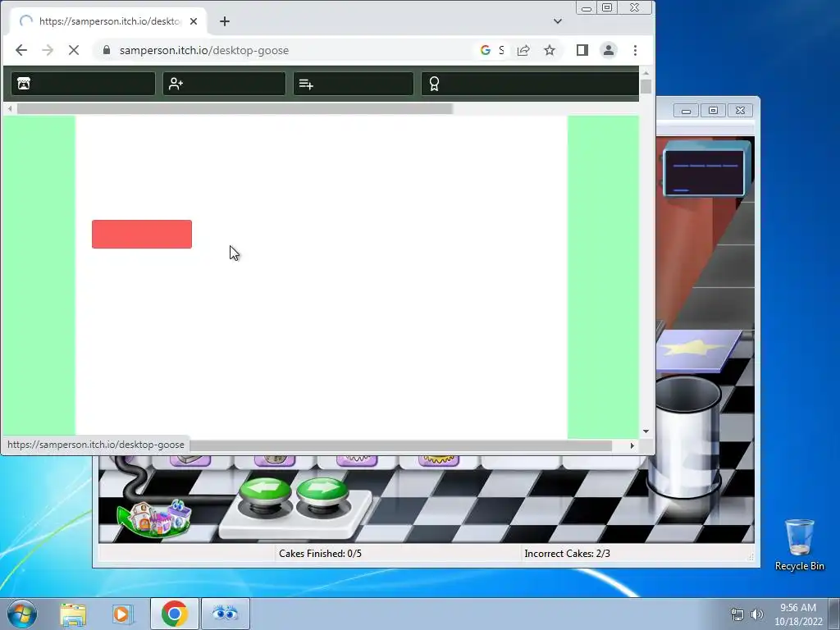Click the address bar URL
This screenshot has width=840, height=630.
204,50
